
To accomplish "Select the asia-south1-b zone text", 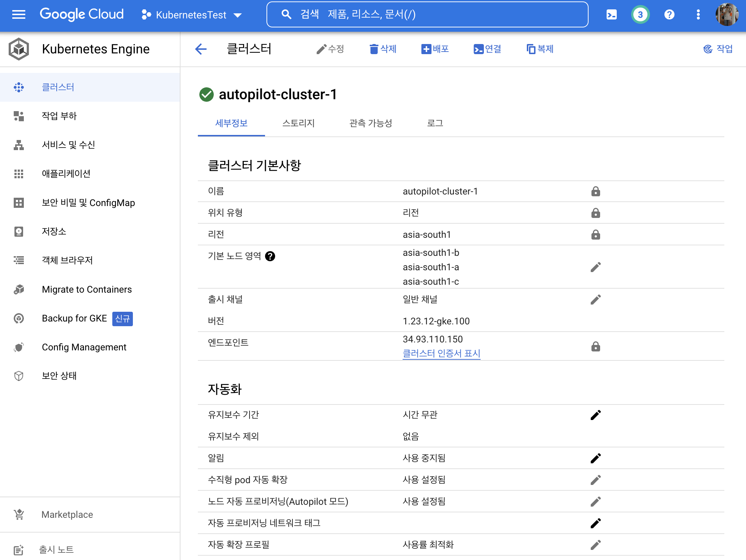I will coord(431,253).
